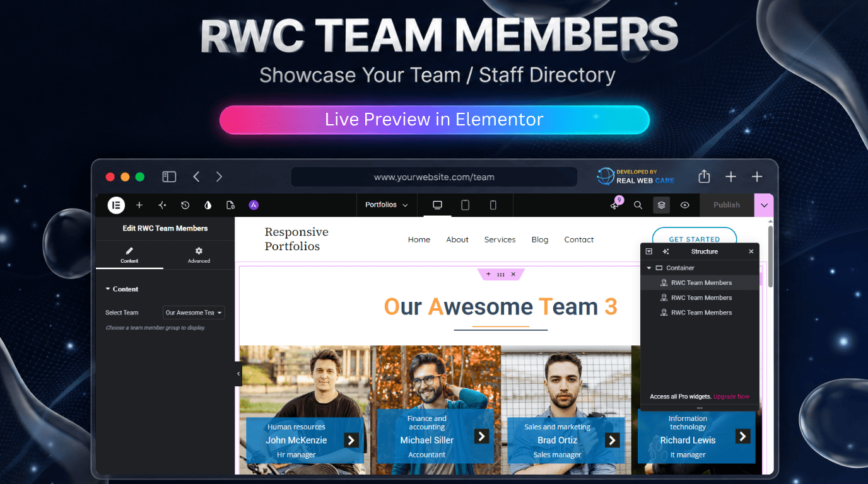868x484 pixels.
Task: Switch to Mobile responsive view
Action: 493,205
